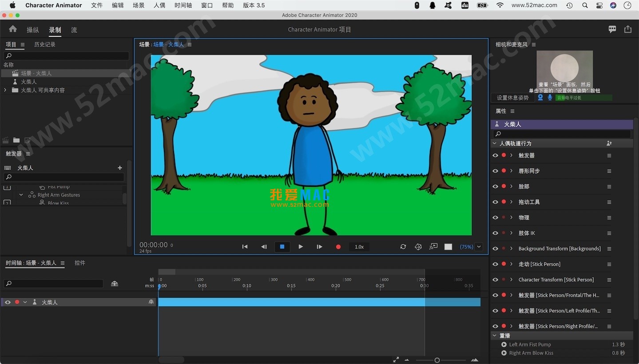The width and height of the screenshot is (639, 364).
Task: Click the share export icon
Action: pyautogui.click(x=627, y=29)
